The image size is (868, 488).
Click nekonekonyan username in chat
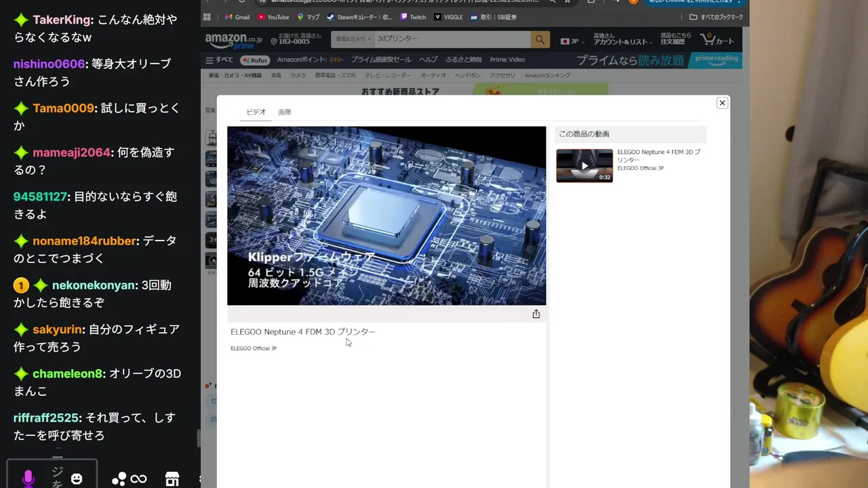point(94,285)
